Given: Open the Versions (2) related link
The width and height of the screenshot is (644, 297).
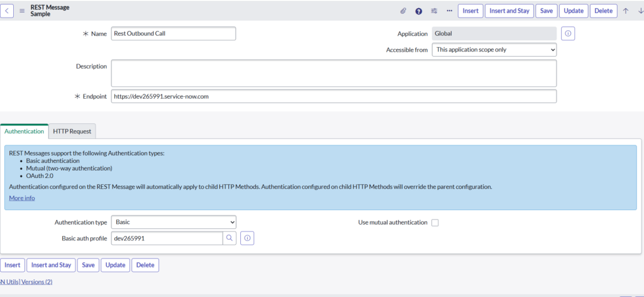Looking at the screenshot, I should pos(36,282).
